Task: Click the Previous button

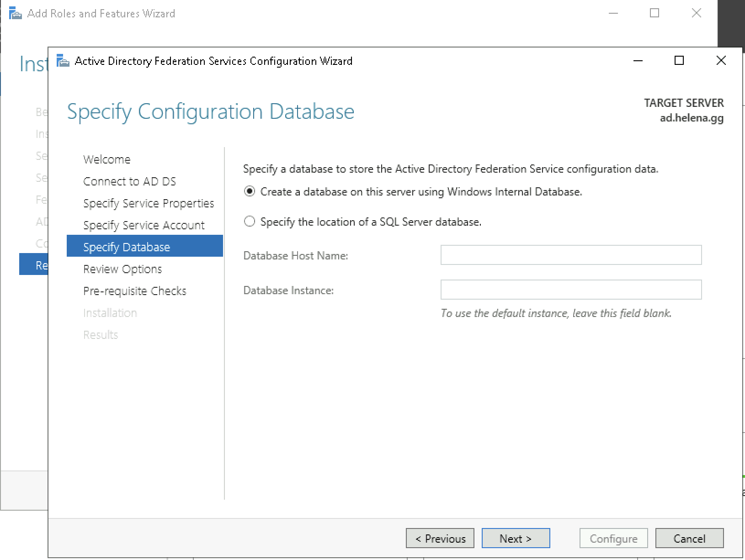Action: point(440,539)
